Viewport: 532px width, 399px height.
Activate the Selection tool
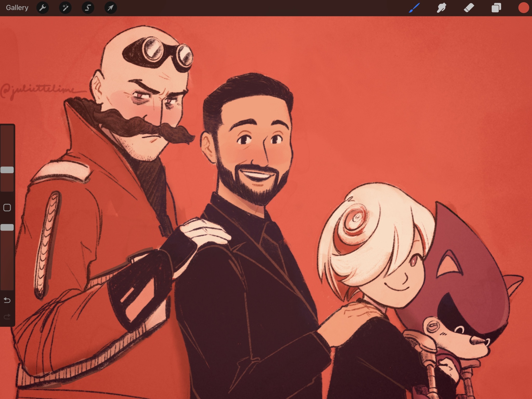(88, 8)
